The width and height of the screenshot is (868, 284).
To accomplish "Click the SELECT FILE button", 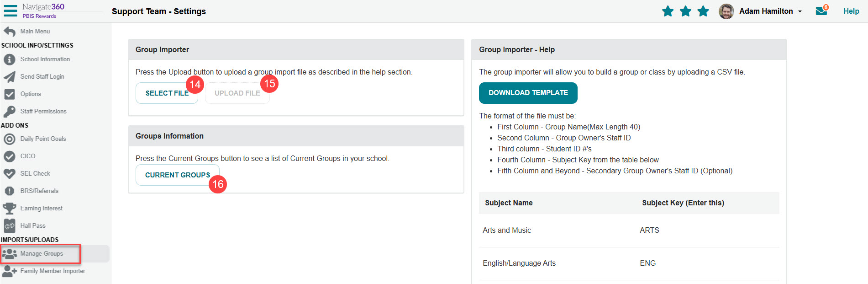I will click(166, 93).
